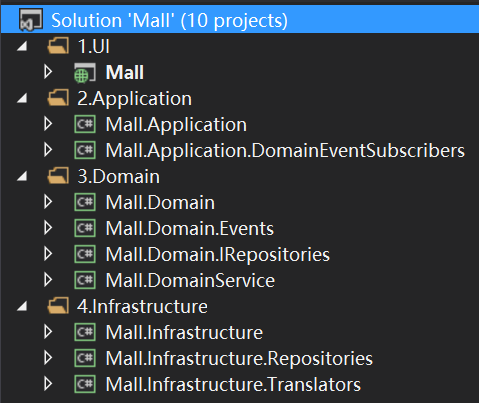The height and width of the screenshot is (403, 479).
Task: Collapse the 1.UI solution folder
Action: point(22,46)
